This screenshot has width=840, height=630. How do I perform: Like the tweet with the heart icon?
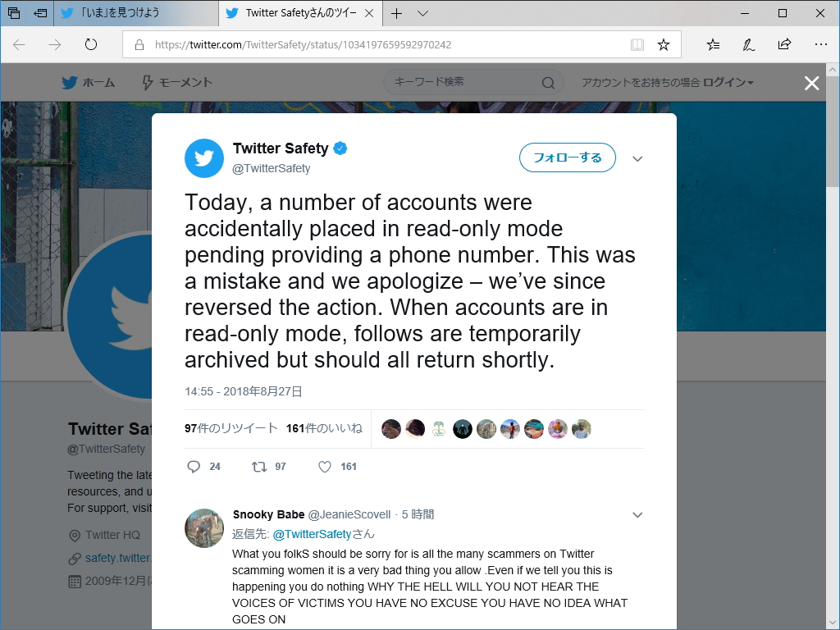325,467
